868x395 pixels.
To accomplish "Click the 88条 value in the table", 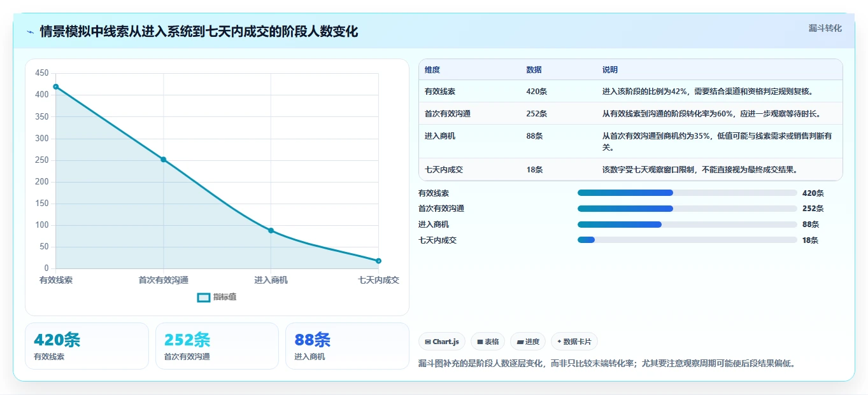I will pos(535,136).
